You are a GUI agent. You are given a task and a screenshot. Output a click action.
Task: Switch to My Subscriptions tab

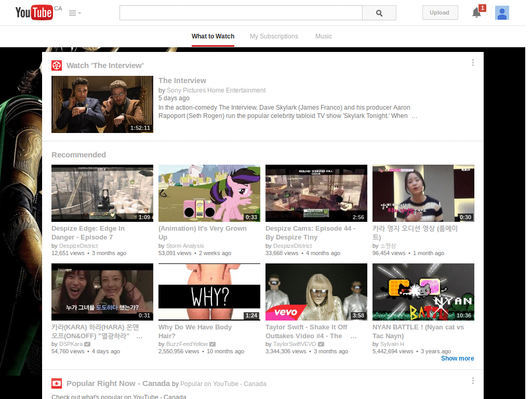[274, 36]
